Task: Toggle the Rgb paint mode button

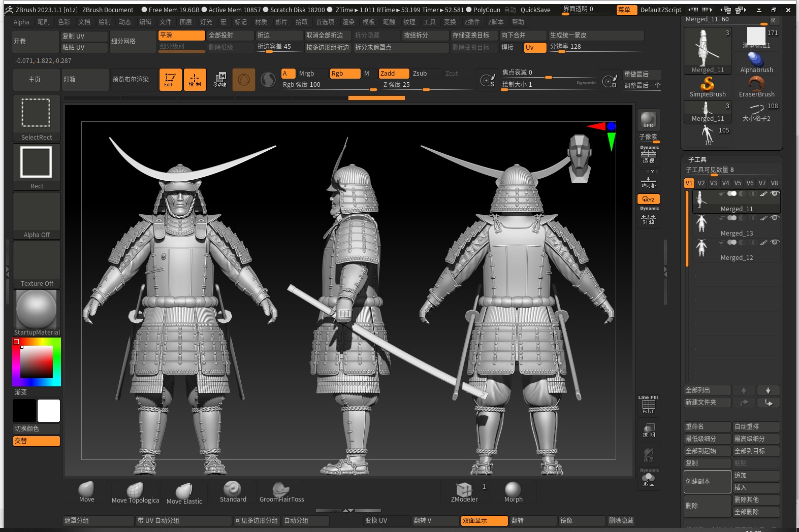Action: 345,74
